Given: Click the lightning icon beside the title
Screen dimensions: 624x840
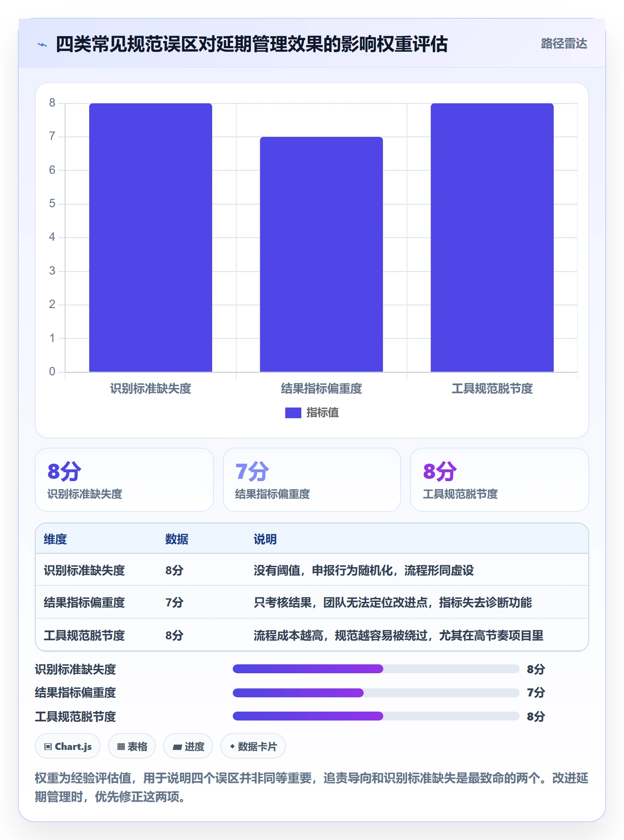Looking at the screenshot, I should pyautogui.click(x=42, y=45).
